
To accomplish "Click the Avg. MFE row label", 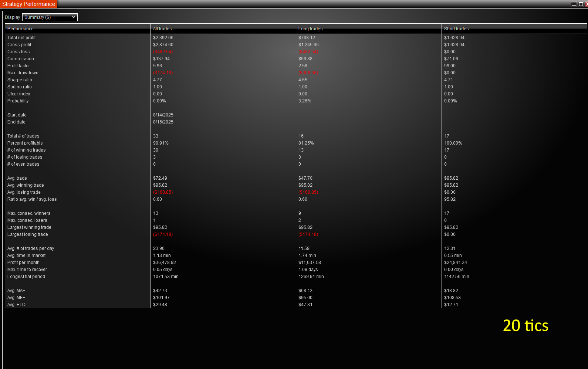I will (16, 298).
